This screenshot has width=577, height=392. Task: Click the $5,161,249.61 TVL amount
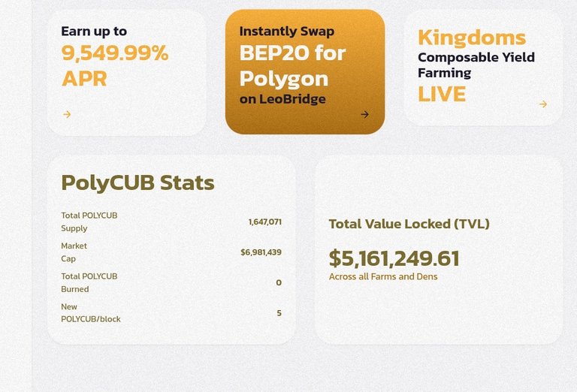click(394, 258)
